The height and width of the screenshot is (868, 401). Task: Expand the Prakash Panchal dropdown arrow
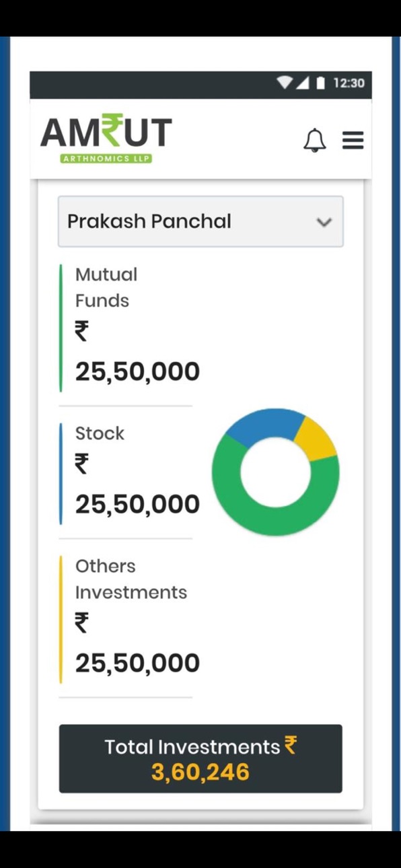point(324,222)
